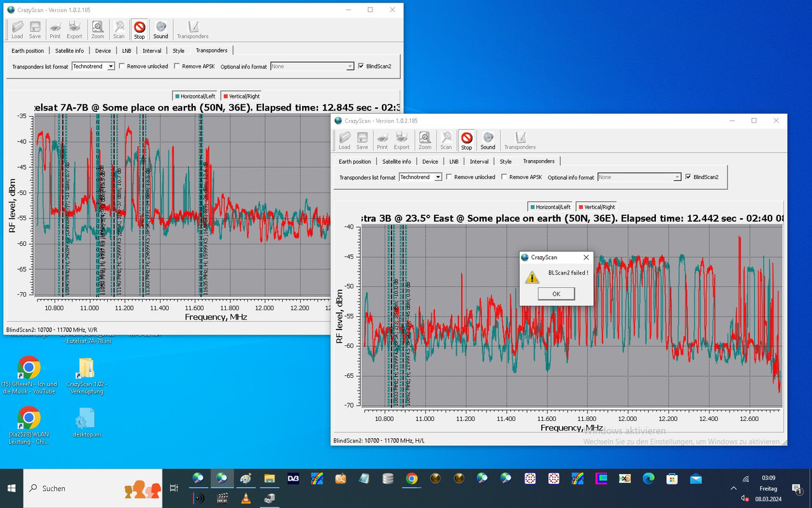
Task: Click Load icon in Astra 3B window
Action: [344, 140]
